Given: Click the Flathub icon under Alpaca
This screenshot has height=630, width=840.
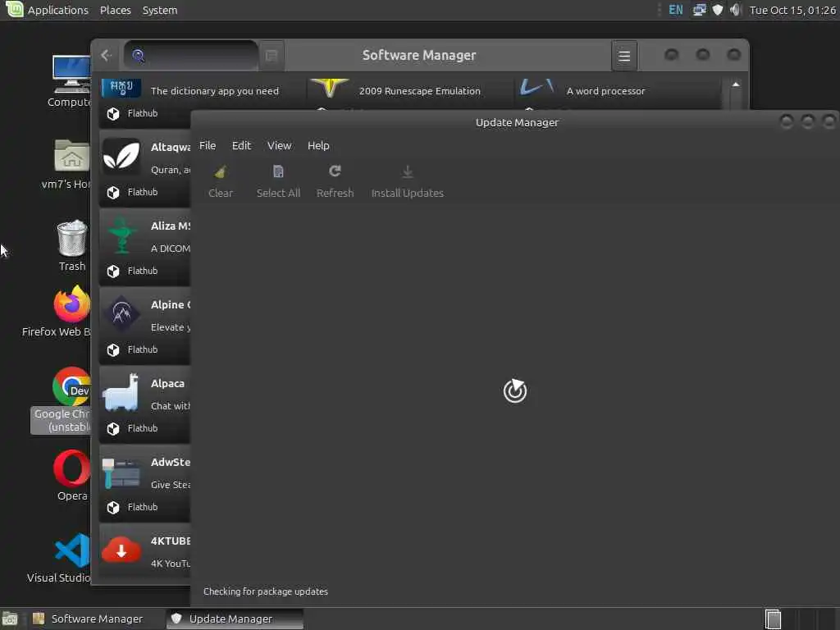Looking at the screenshot, I should tap(113, 428).
